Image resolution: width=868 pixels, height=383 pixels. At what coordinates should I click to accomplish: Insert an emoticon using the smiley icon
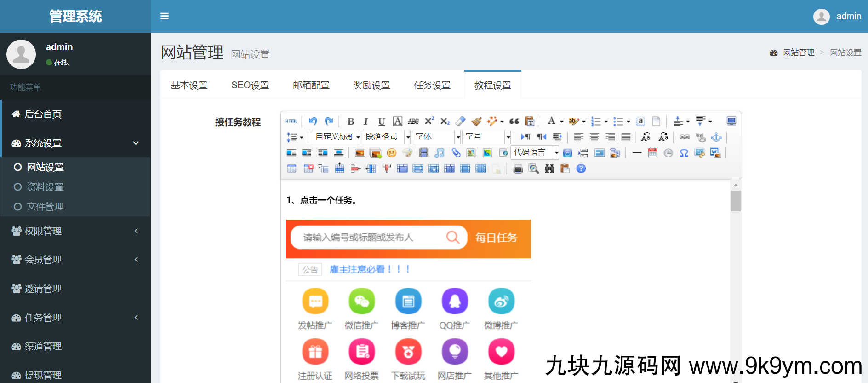pos(392,153)
